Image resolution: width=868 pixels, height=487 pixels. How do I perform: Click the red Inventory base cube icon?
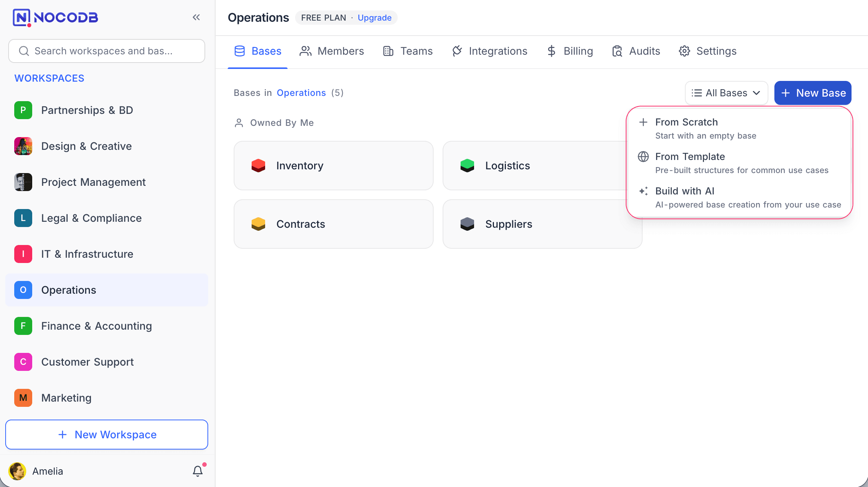click(x=258, y=166)
